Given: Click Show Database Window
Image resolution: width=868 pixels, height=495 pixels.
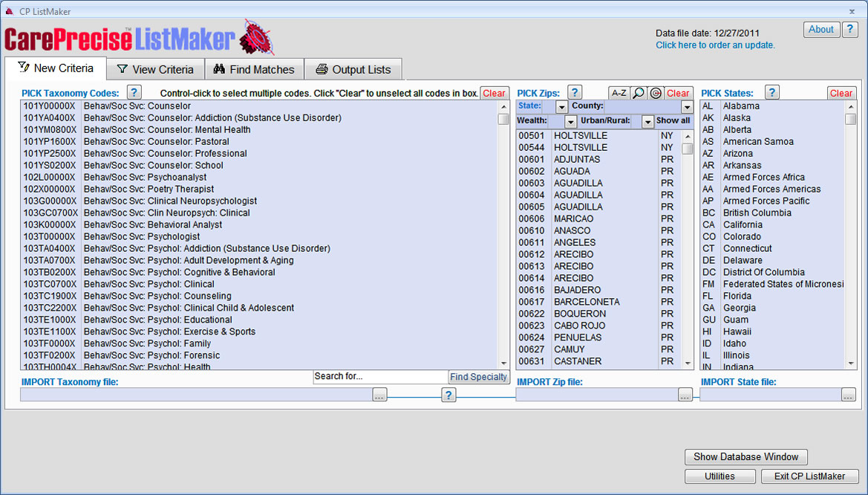Looking at the screenshot, I should pos(745,457).
